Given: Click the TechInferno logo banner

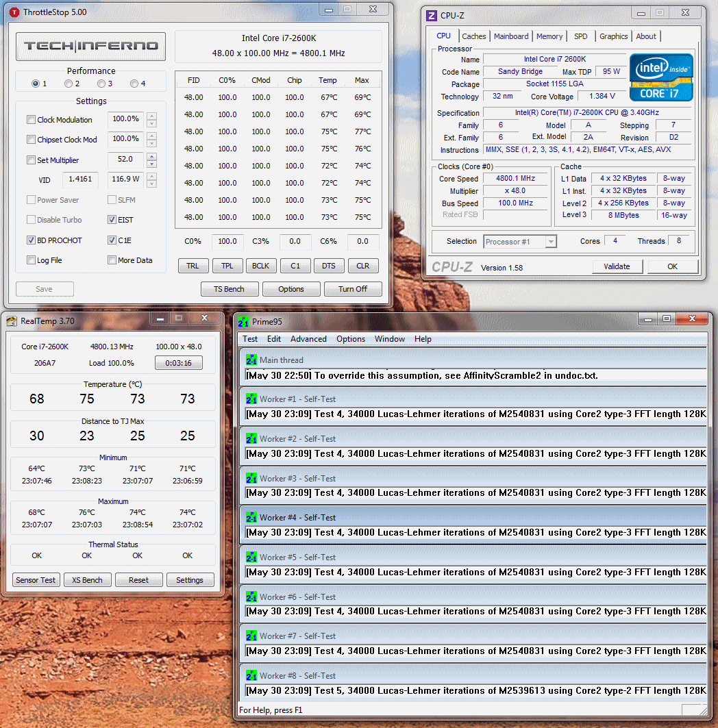Looking at the screenshot, I should [x=90, y=47].
